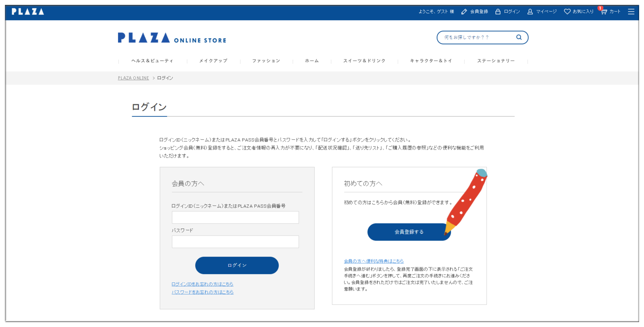
Task: Open My Page via the person icon
Action: pos(530,12)
